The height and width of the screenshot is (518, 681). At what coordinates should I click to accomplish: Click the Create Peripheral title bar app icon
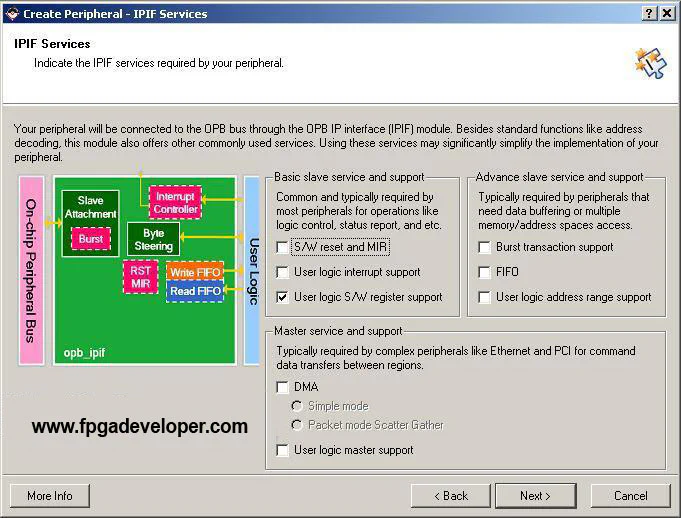tap(11, 13)
